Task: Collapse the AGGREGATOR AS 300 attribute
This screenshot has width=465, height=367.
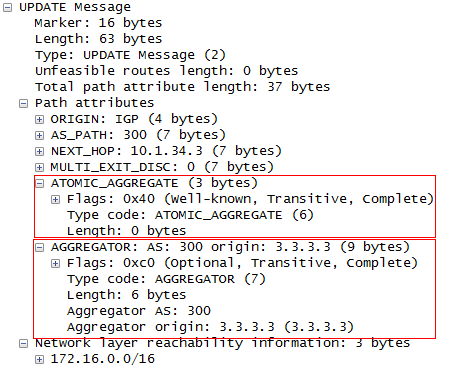Action: pyautogui.click(x=39, y=248)
